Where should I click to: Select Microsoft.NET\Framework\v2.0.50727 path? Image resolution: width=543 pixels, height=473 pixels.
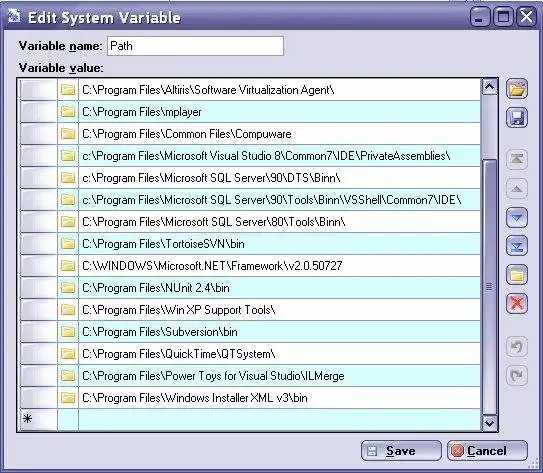point(279,266)
